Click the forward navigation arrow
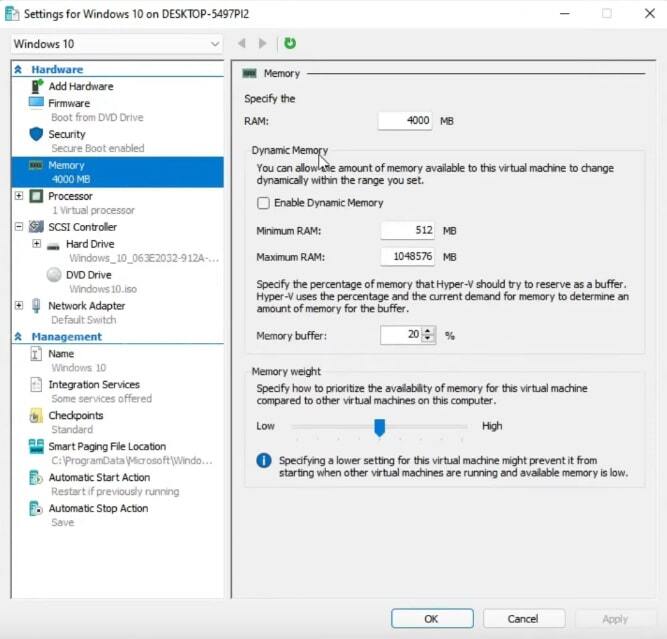 click(262, 43)
